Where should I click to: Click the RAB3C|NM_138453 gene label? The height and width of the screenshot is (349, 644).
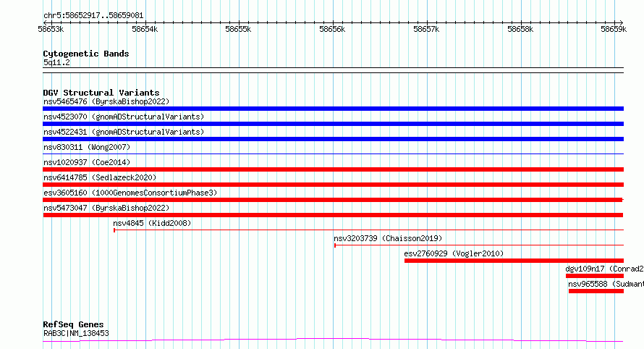pyautogui.click(x=76, y=333)
